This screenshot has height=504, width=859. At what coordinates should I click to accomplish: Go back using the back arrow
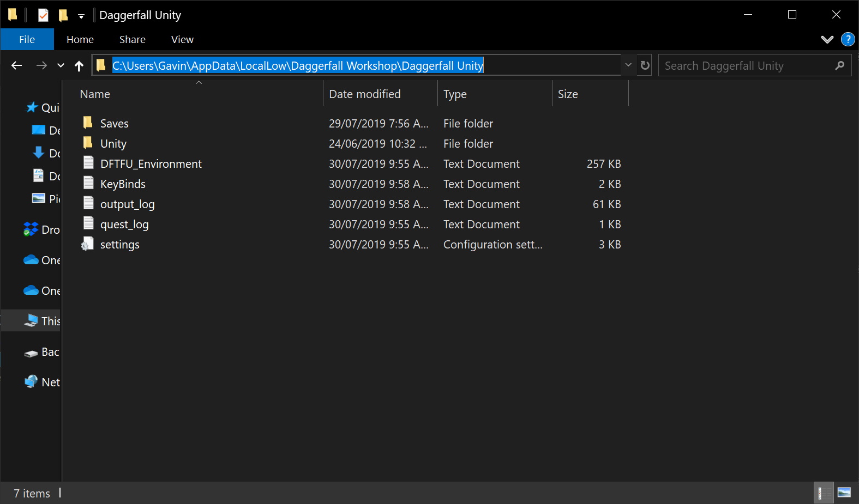click(17, 65)
